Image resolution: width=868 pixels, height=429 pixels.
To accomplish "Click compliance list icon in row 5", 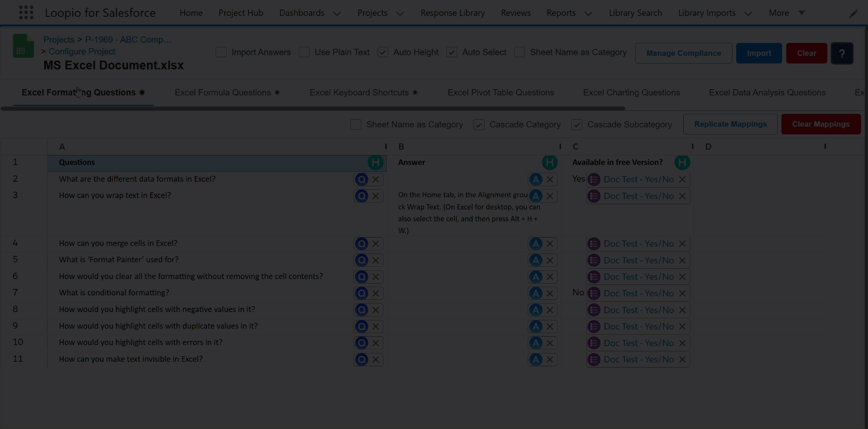I will (x=594, y=260).
